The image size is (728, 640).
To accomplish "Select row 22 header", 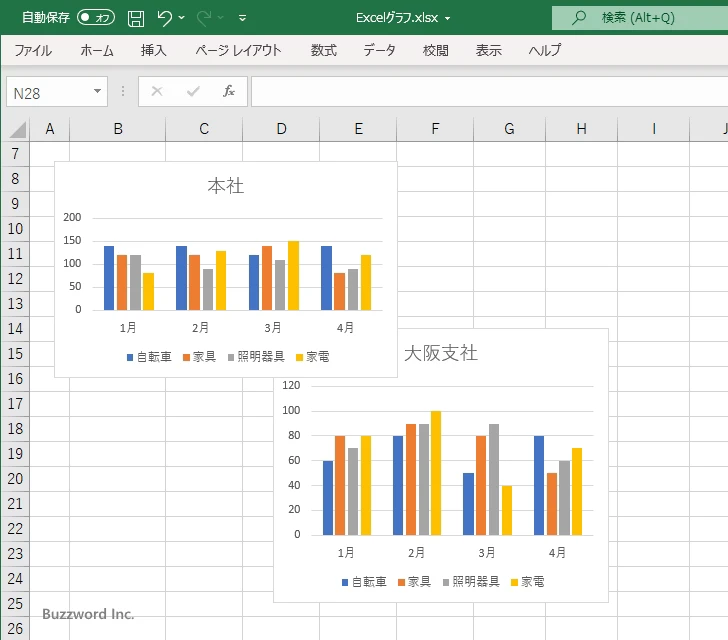I will [x=15, y=529].
